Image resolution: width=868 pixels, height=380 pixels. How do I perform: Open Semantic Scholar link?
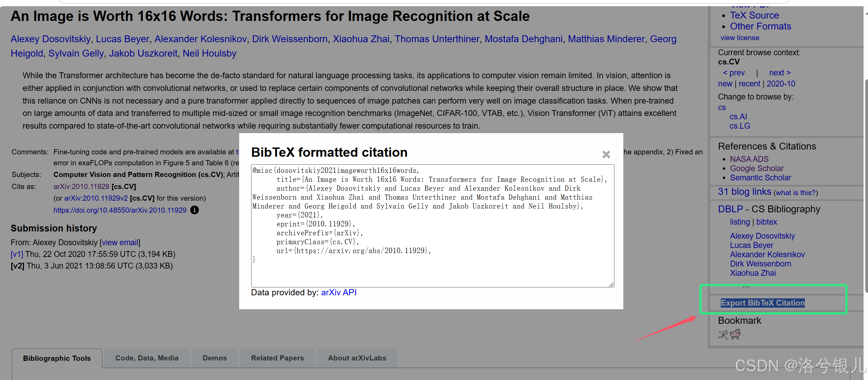(x=760, y=178)
